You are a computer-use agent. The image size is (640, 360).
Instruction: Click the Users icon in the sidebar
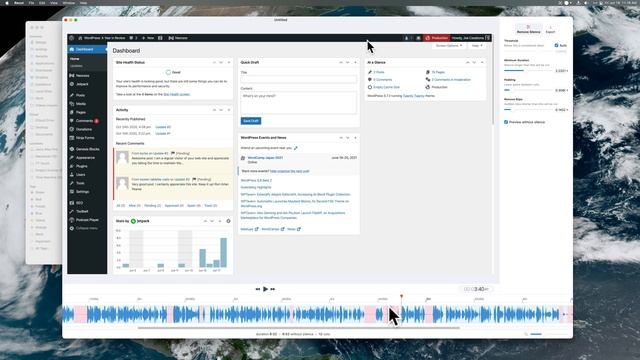pyautogui.click(x=72, y=175)
